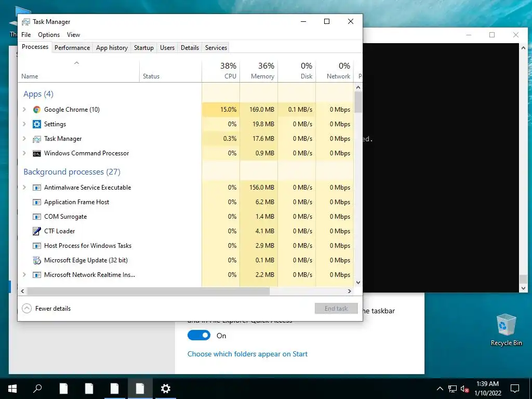532x399 pixels.
Task: Click the Microsoft Network Realtime icon
Action: click(37, 275)
